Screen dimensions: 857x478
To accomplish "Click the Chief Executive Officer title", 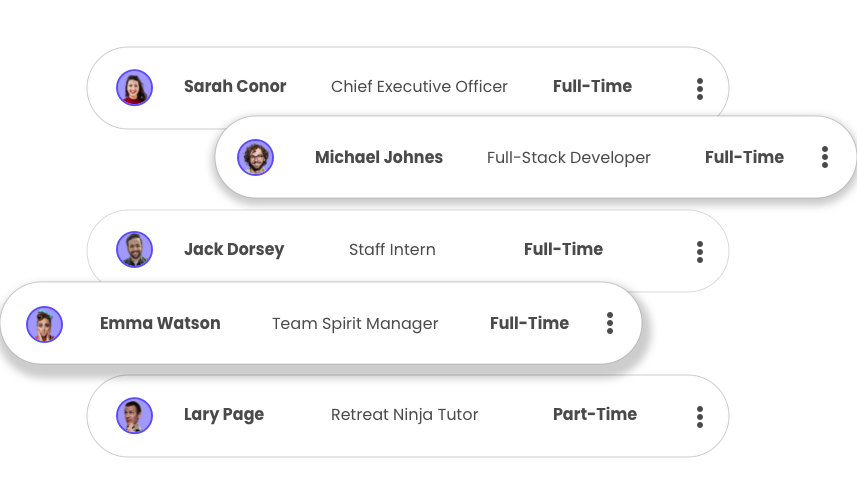I will tap(419, 86).
